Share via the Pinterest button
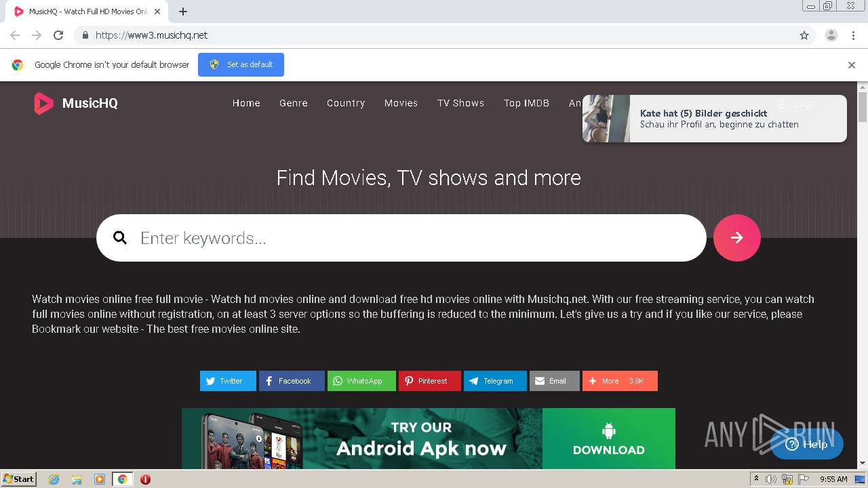The image size is (868, 488). 430,381
